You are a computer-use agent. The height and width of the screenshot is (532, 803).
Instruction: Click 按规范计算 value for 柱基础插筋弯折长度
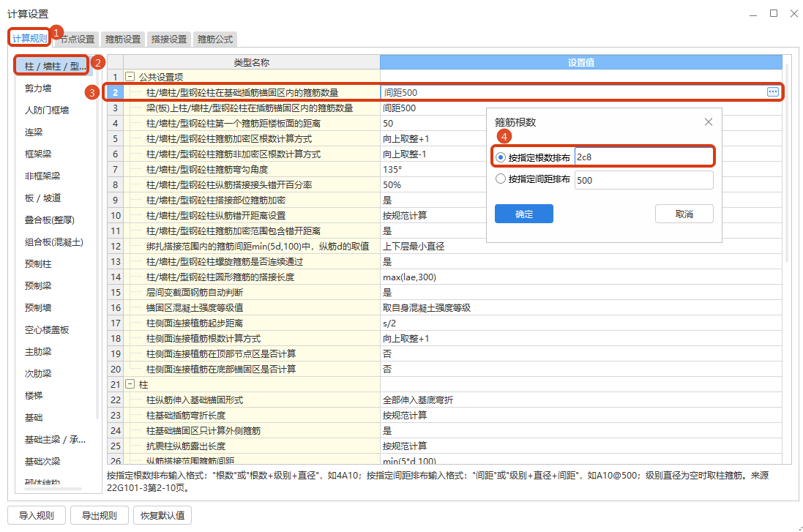click(405, 415)
